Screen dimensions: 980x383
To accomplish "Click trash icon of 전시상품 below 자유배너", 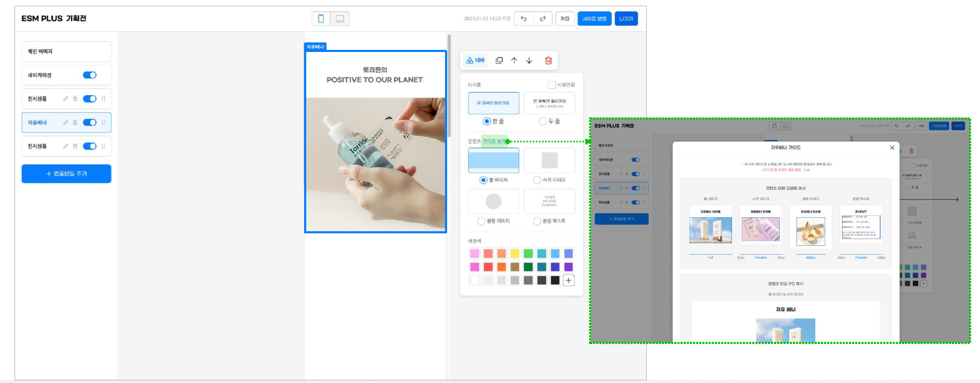I will [x=75, y=146].
